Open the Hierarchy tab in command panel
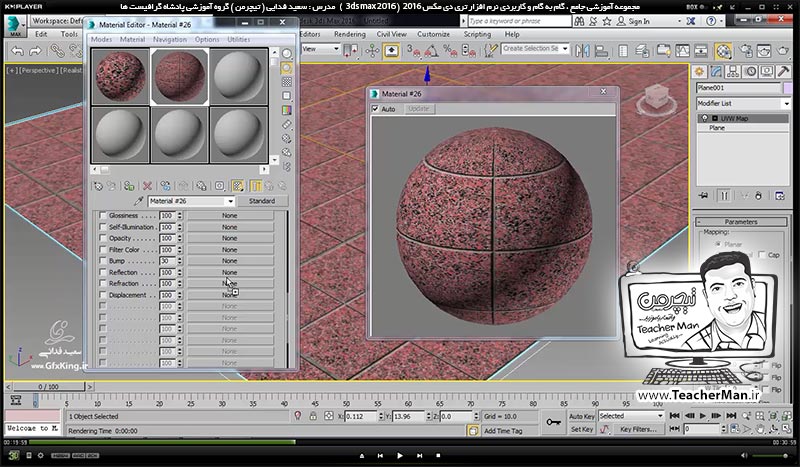800x467 pixels. [733, 71]
